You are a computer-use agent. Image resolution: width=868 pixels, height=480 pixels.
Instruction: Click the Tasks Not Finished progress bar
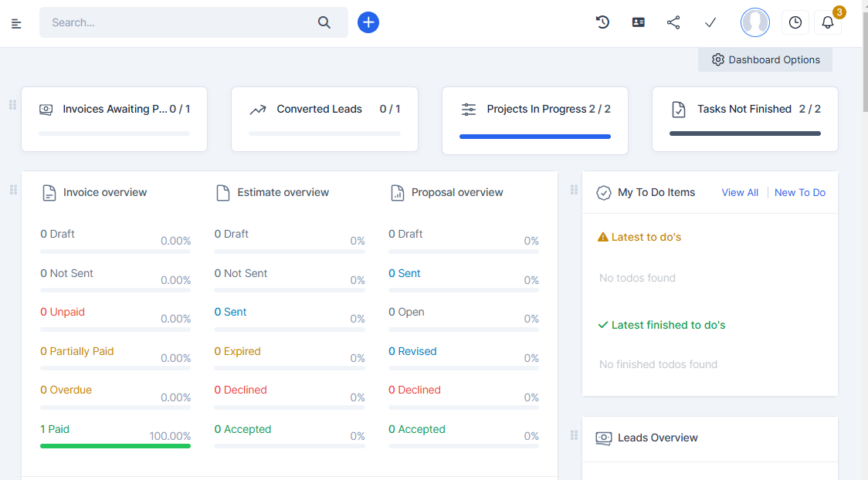[x=744, y=133]
